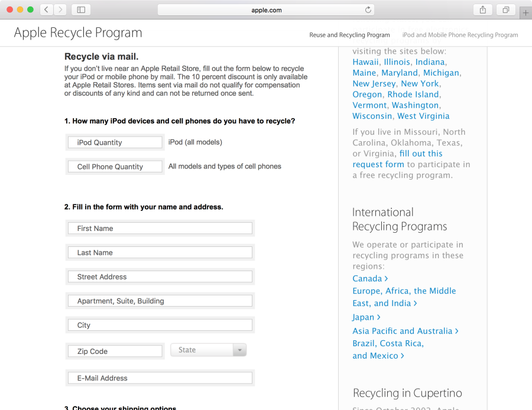Click the E-Mail Address field
Screen dimensions: 532x410
click(160, 378)
